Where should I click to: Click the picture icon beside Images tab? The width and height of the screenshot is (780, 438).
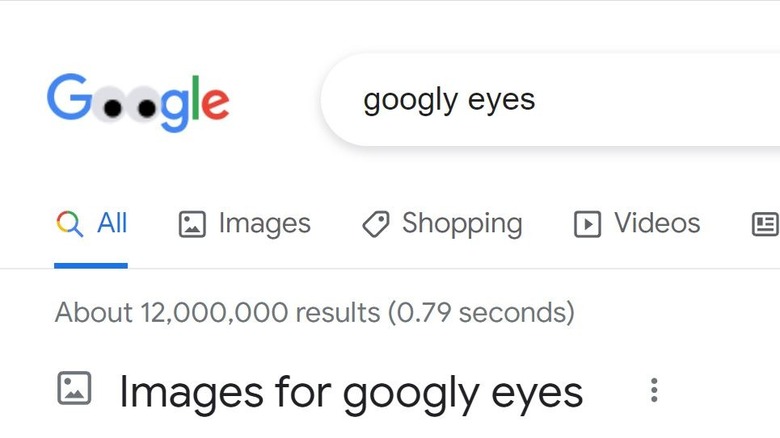click(x=191, y=224)
